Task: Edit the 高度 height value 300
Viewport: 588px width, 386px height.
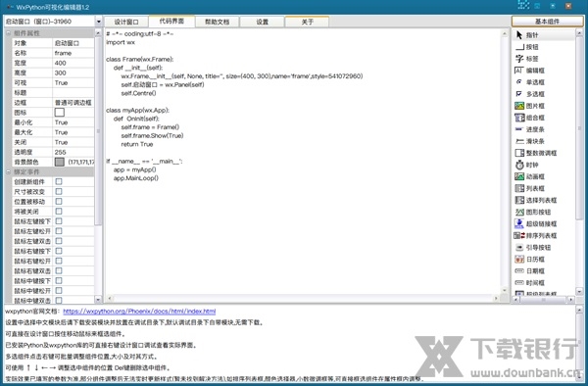Action: (x=73, y=73)
